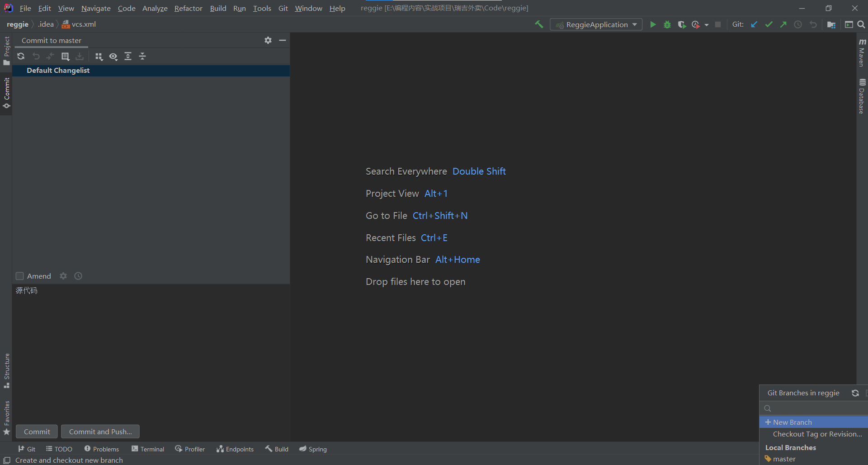Click the Search Everywhere magnifier icon
The width and height of the screenshot is (868, 465).
[861, 24]
